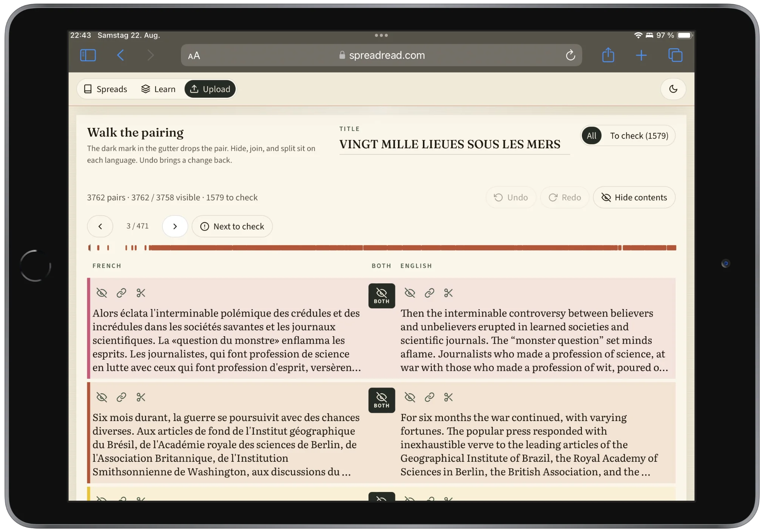
Task: Toggle dark mode with the moon icon
Action: (673, 89)
